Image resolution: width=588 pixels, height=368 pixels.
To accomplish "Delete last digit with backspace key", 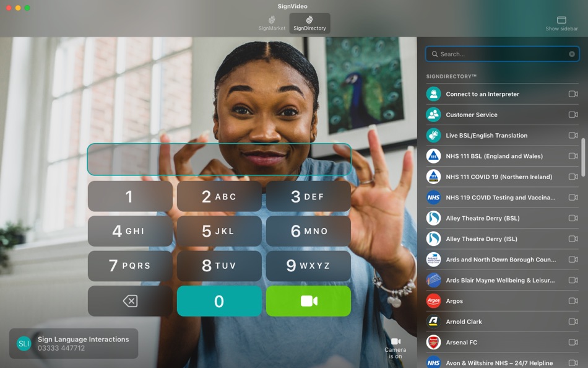I will [x=130, y=301].
